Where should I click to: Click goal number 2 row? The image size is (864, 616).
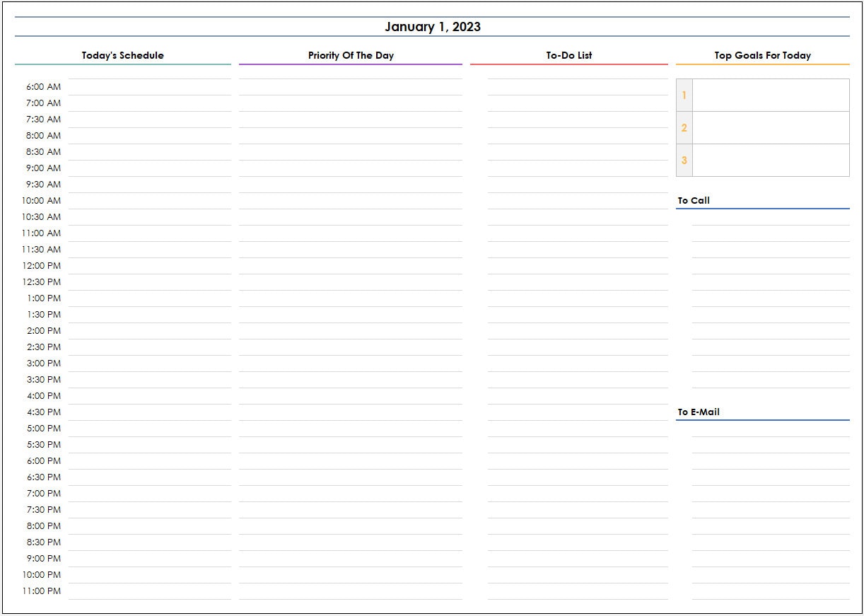pos(771,127)
